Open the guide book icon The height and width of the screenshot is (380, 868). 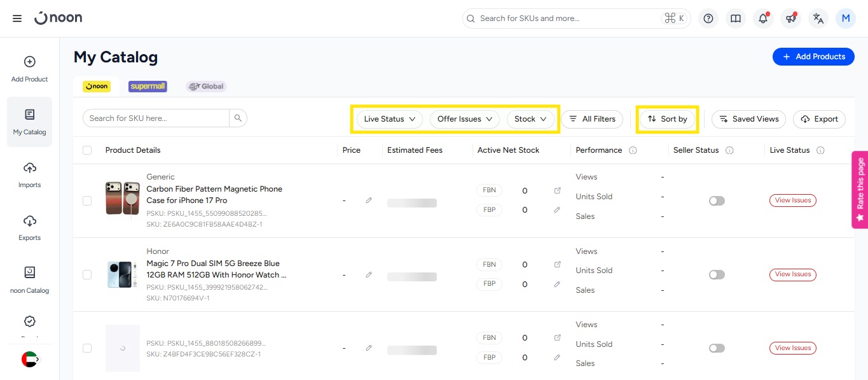coord(736,18)
